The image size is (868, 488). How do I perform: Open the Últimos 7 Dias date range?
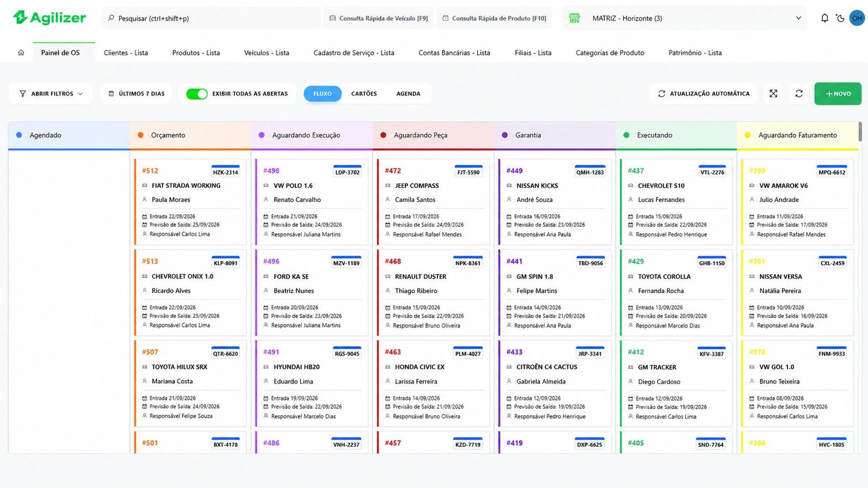click(136, 94)
